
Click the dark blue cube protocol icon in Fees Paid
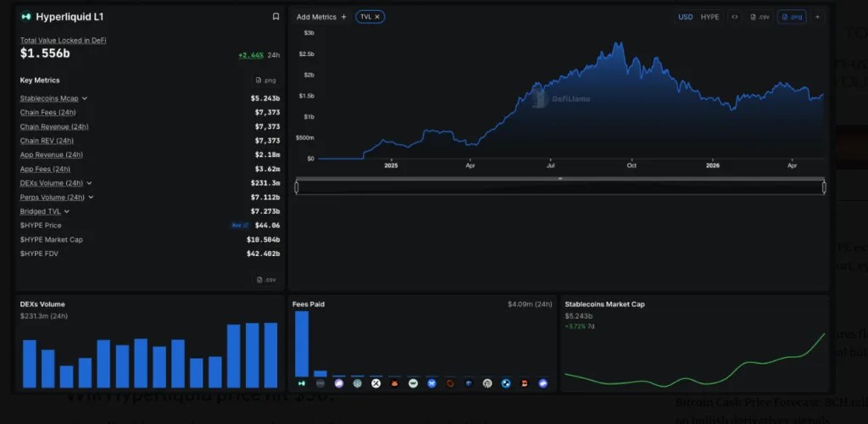(469, 383)
